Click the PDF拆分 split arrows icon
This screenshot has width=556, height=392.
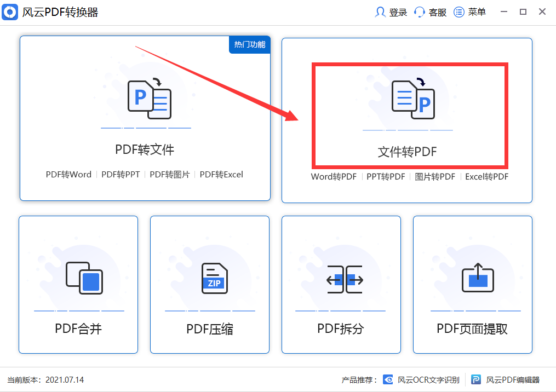[x=345, y=279]
